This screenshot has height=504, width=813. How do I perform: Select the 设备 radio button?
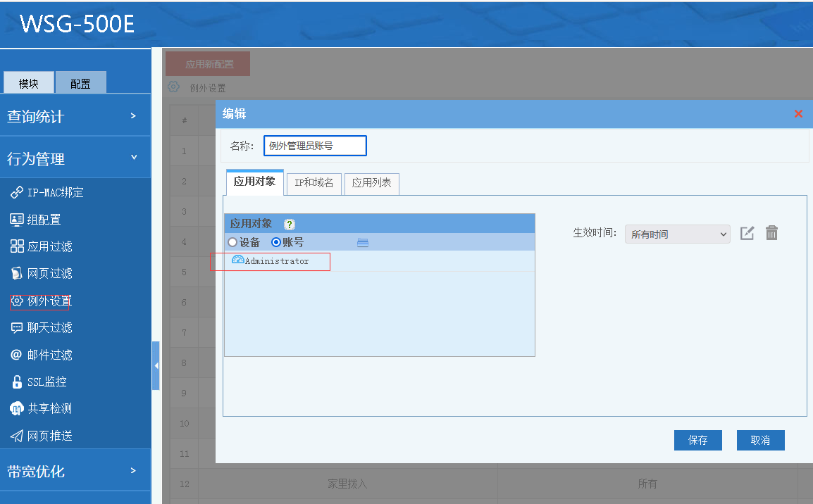tap(232, 242)
